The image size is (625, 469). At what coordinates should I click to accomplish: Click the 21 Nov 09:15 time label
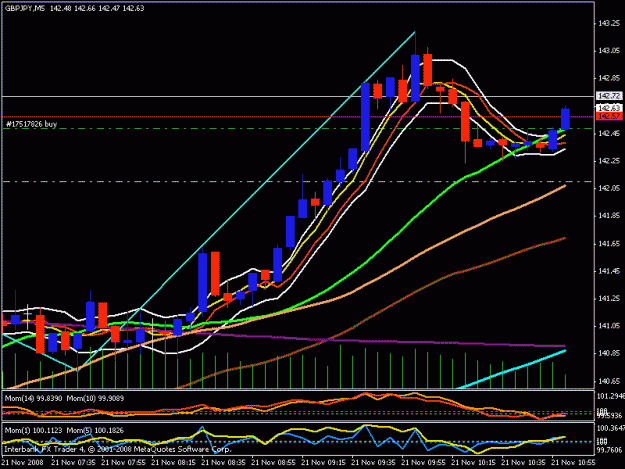(x=323, y=463)
